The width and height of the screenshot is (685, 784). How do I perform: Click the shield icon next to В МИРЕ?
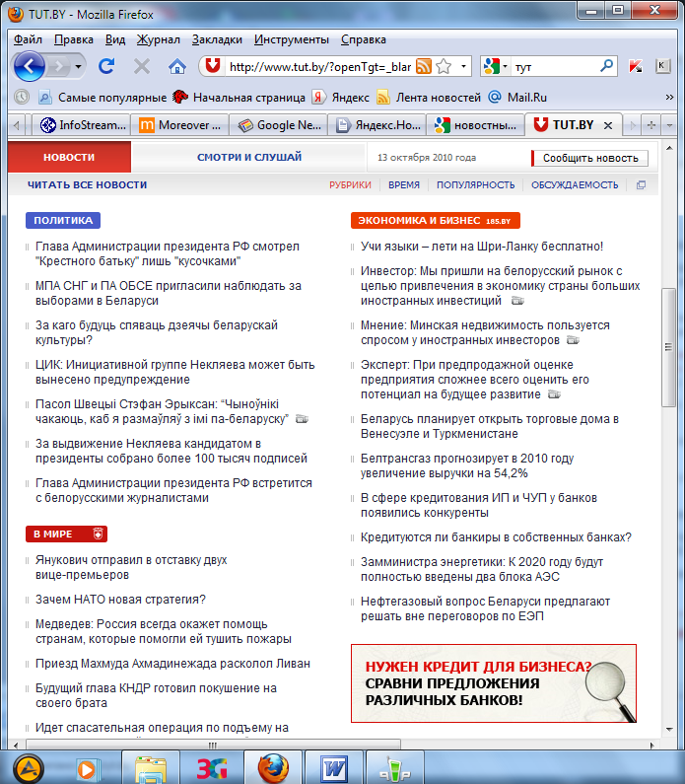[98, 534]
